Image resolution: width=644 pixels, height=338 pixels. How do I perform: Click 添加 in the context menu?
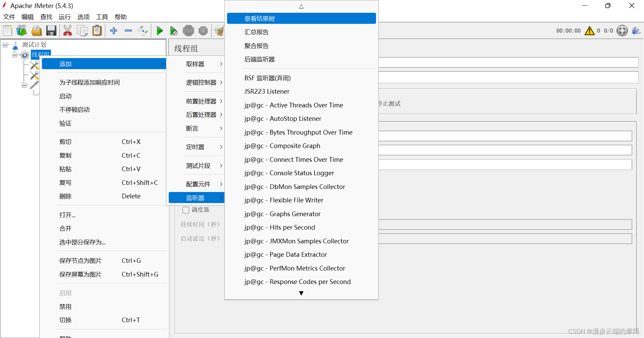tap(104, 64)
